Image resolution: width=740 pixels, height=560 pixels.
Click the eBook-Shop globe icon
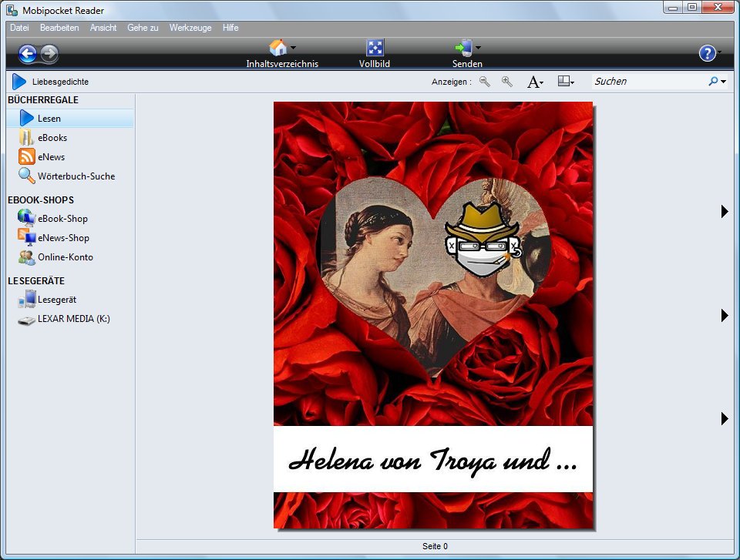pos(26,217)
